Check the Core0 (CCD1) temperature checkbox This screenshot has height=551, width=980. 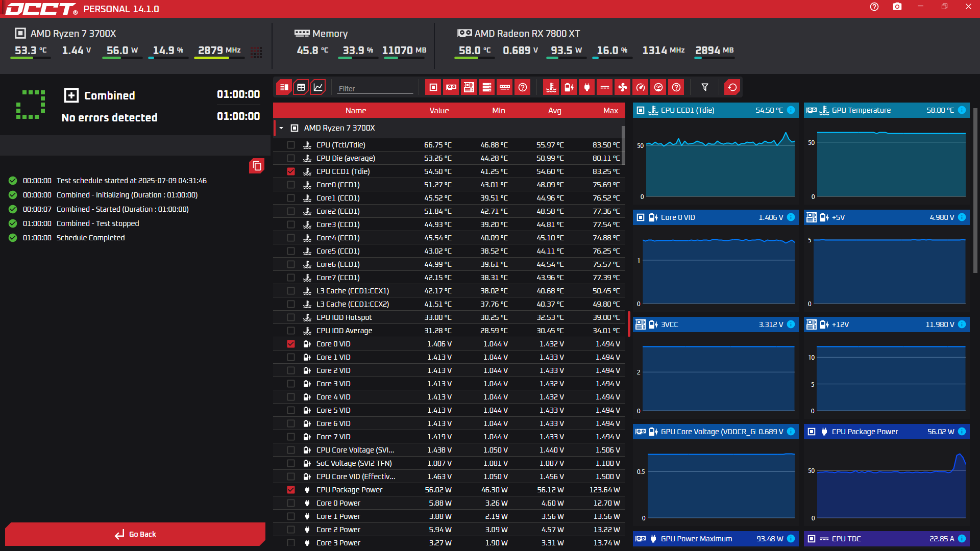(291, 185)
